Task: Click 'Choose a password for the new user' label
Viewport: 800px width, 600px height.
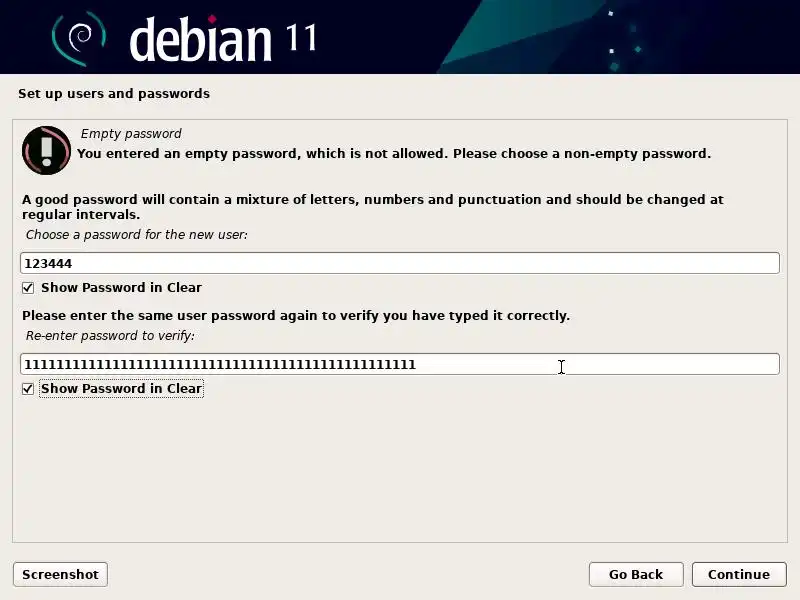Action: coord(137,235)
